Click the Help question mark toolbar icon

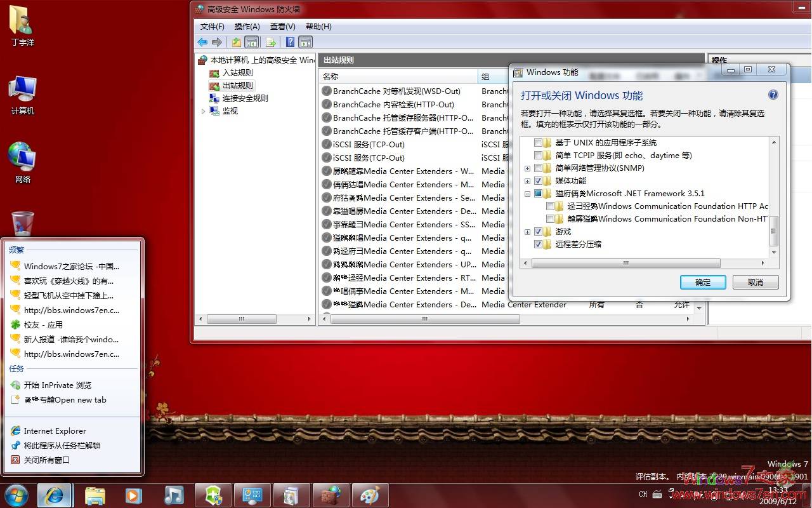(x=289, y=42)
